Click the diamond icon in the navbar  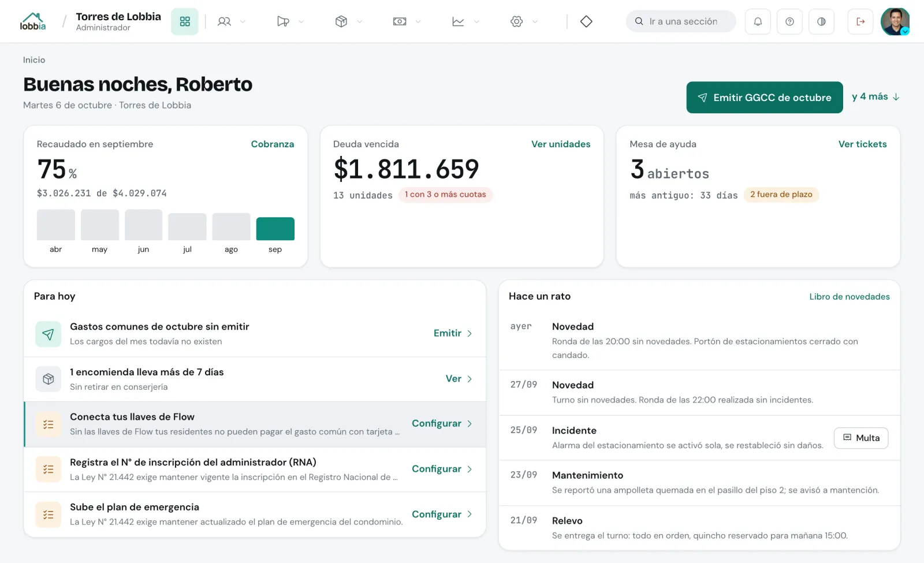click(586, 21)
